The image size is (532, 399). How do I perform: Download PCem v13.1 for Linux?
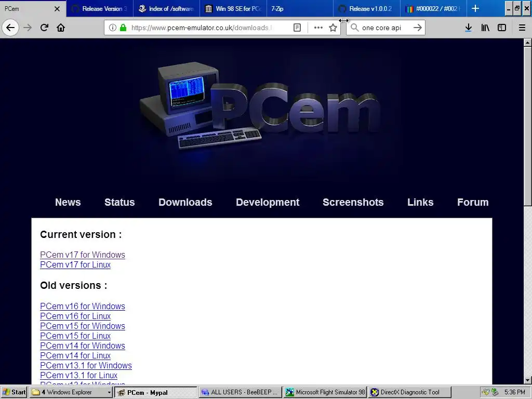pos(79,375)
